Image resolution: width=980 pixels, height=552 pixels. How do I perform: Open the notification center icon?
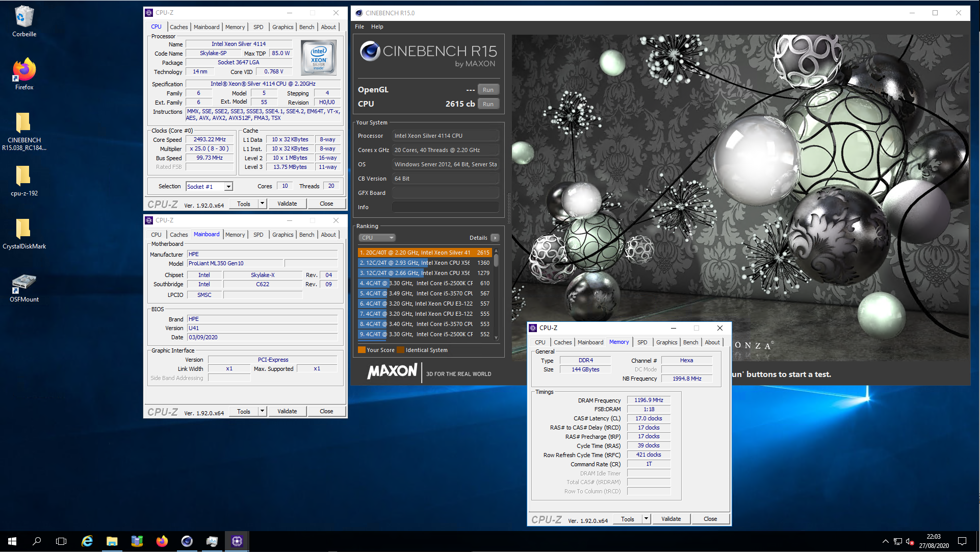click(x=962, y=541)
